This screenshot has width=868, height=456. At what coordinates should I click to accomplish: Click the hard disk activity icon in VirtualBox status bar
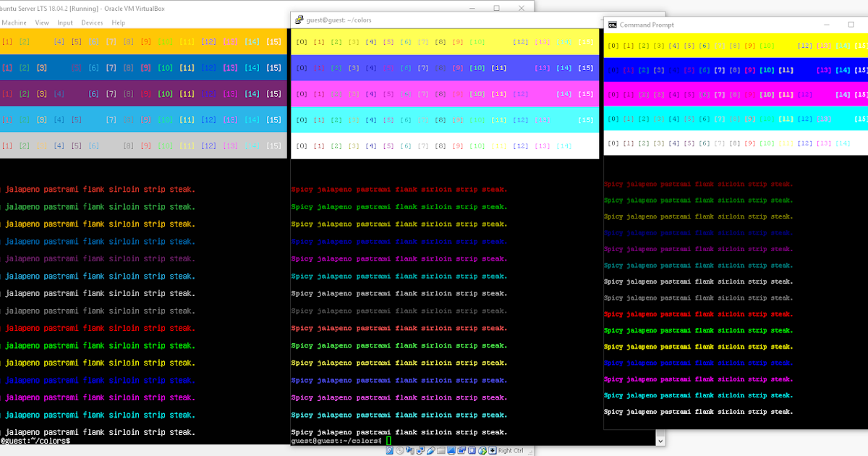[389, 450]
